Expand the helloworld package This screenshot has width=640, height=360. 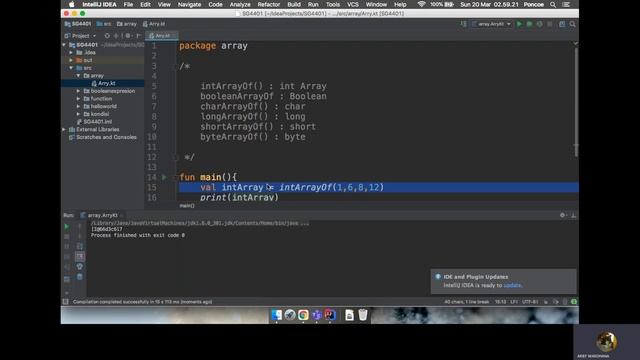(x=78, y=106)
